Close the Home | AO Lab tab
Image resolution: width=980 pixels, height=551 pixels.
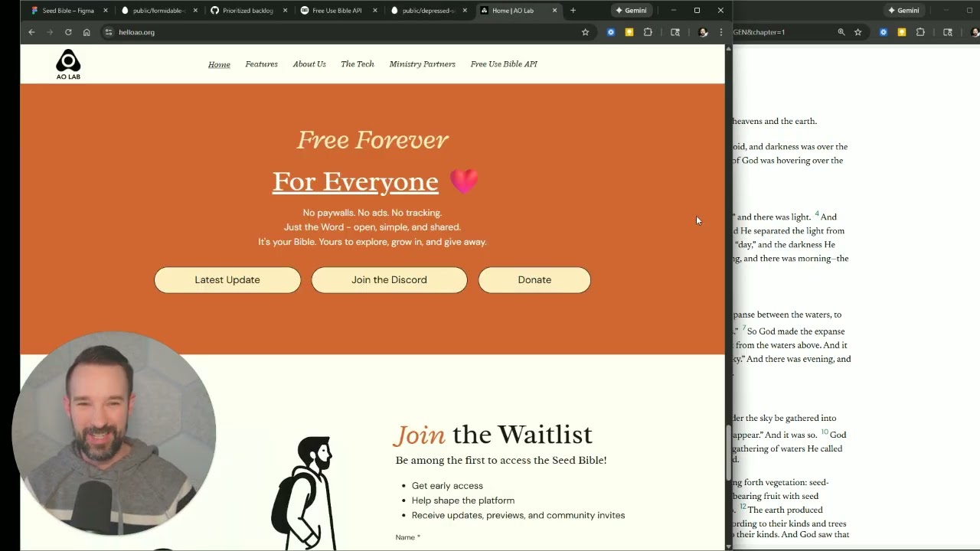pos(554,11)
